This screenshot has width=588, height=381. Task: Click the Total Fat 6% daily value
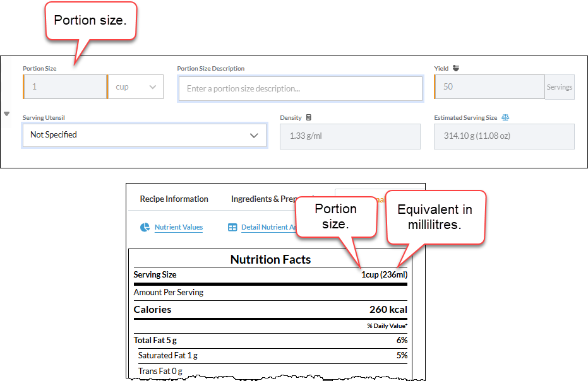click(402, 340)
